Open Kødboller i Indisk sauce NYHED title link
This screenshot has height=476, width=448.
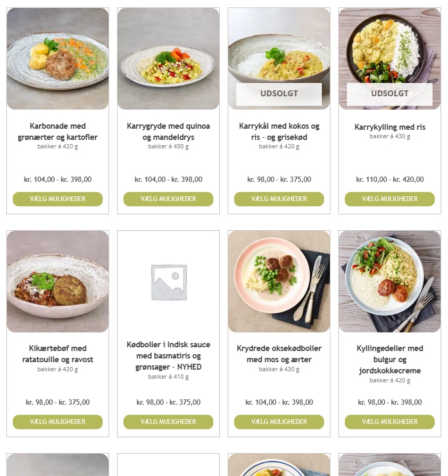(x=168, y=355)
